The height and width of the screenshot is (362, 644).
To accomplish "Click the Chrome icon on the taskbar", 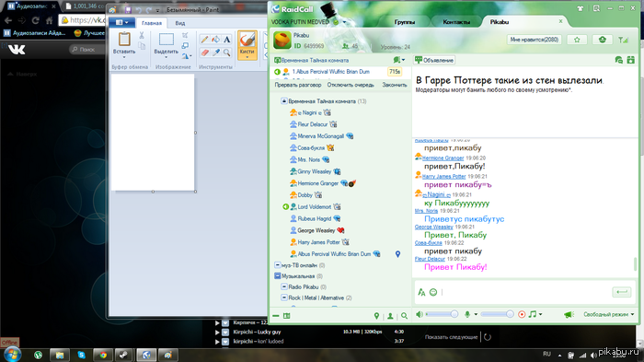I will tap(103, 355).
